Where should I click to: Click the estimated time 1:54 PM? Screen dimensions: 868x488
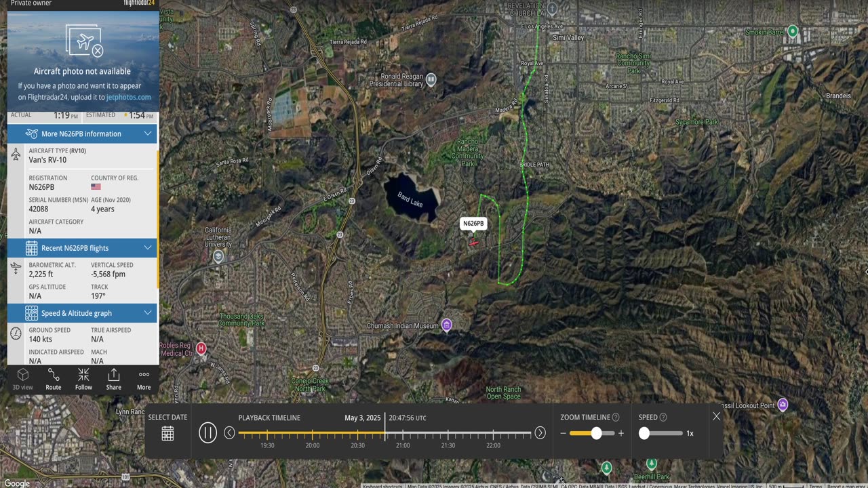[x=141, y=115]
